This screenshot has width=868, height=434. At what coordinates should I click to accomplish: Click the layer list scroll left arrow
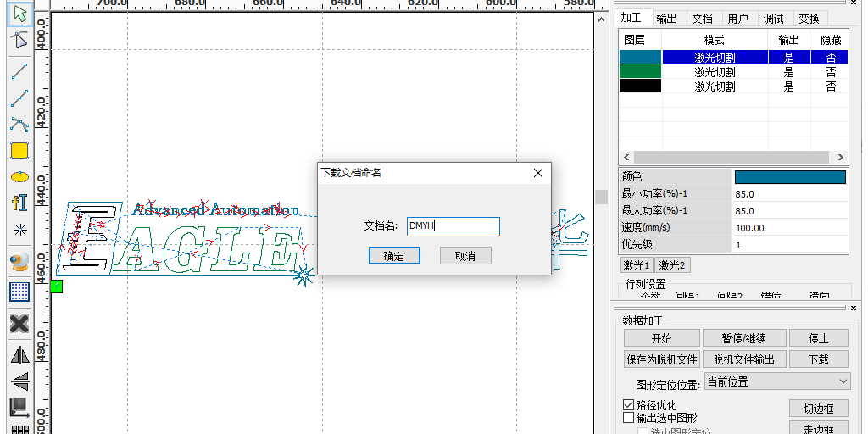tap(626, 157)
